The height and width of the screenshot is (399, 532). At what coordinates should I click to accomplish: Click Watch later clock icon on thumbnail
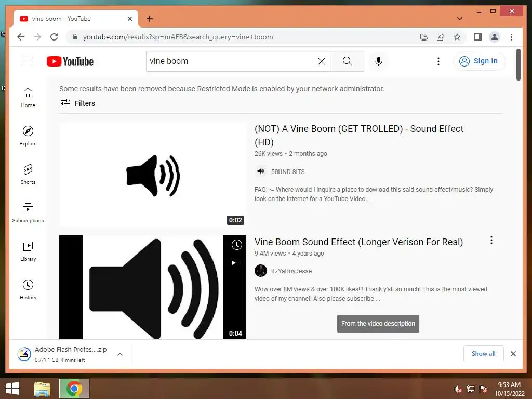tap(236, 245)
